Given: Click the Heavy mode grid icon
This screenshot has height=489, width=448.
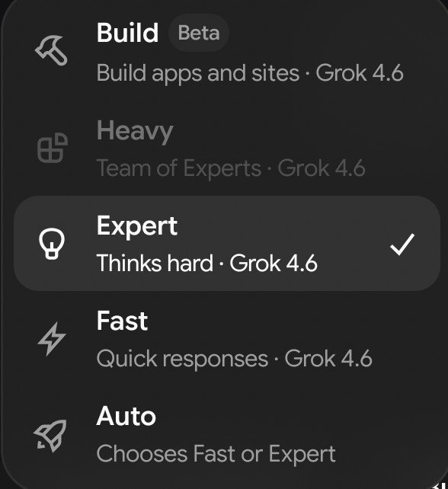Looking at the screenshot, I should [53, 148].
